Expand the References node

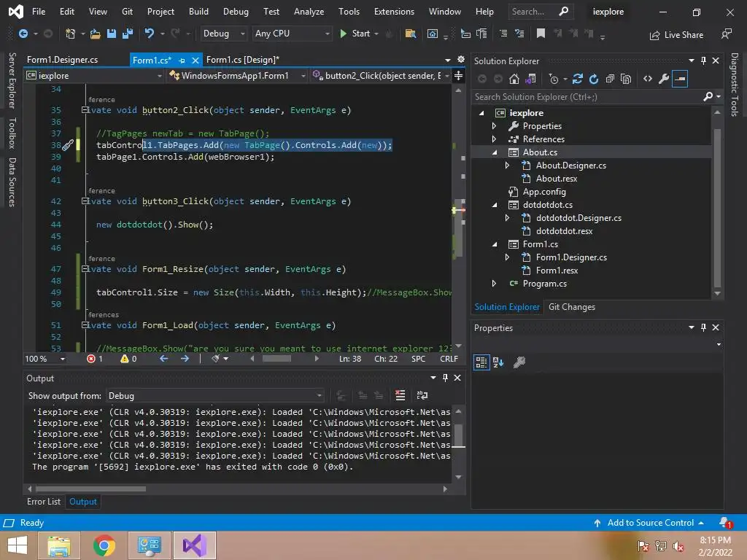click(494, 139)
